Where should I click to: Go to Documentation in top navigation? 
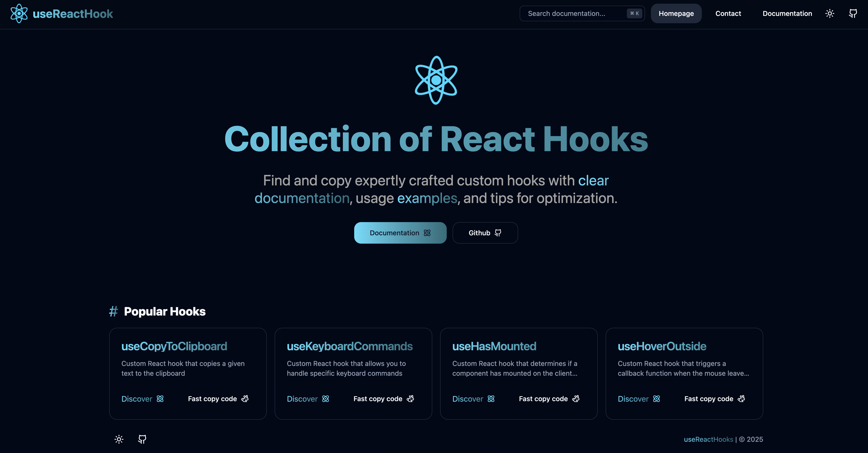click(787, 13)
